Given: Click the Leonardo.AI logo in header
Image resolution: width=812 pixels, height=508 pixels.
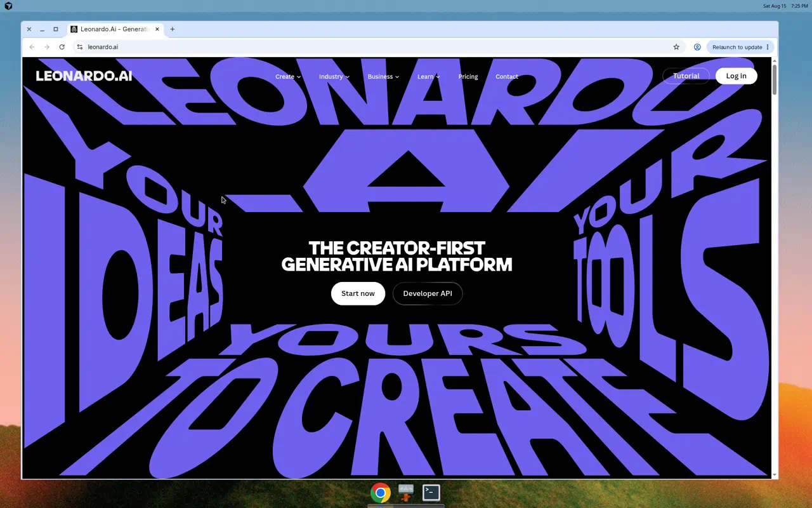Looking at the screenshot, I should point(84,76).
